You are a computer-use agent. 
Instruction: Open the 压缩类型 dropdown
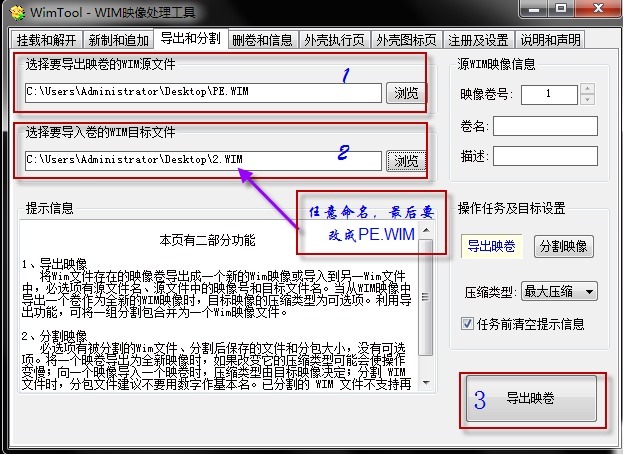tap(559, 292)
